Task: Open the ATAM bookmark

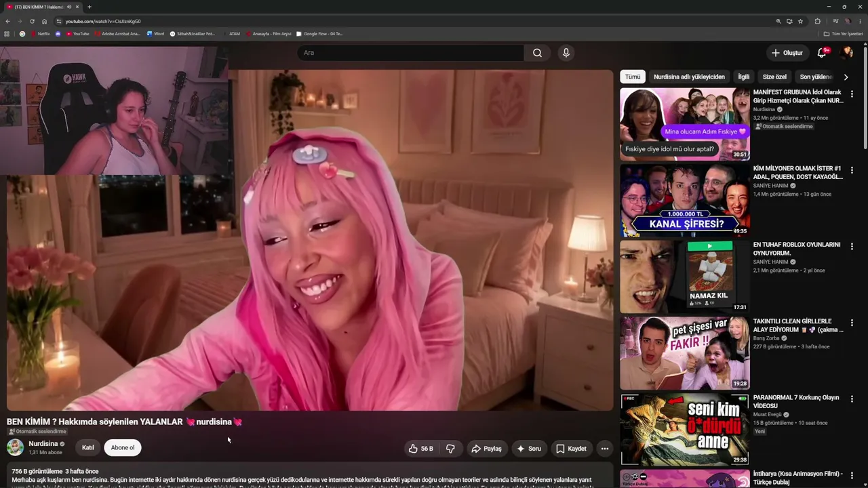Action: [231, 33]
